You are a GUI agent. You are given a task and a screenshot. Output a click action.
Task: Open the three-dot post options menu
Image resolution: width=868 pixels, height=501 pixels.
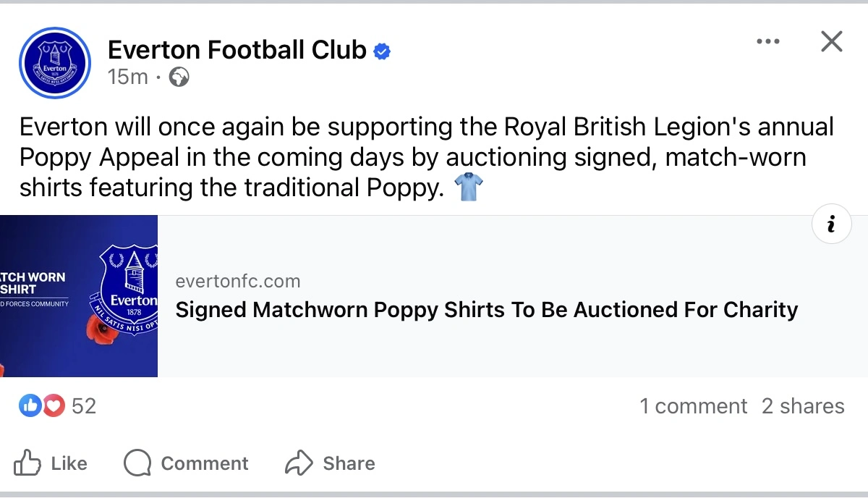[767, 42]
